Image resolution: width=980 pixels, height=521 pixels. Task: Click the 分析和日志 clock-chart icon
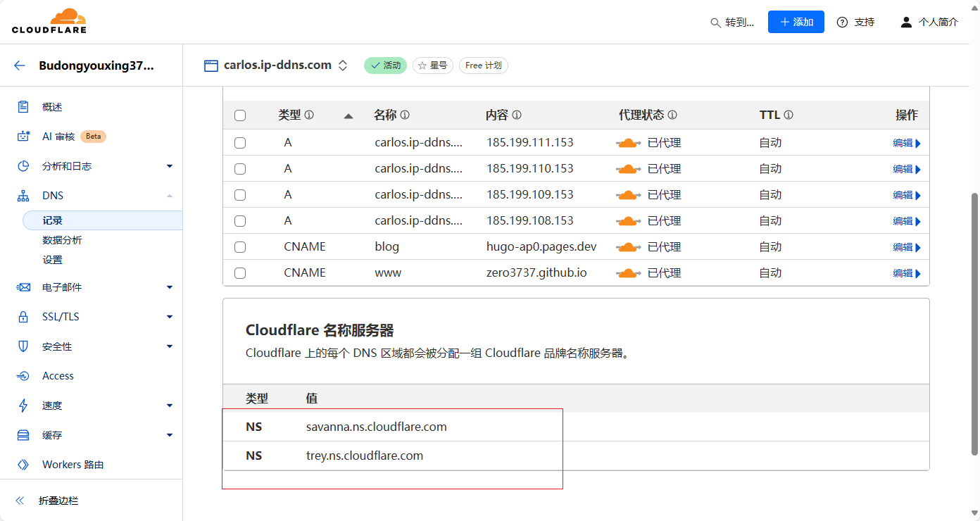click(x=23, y=166)
